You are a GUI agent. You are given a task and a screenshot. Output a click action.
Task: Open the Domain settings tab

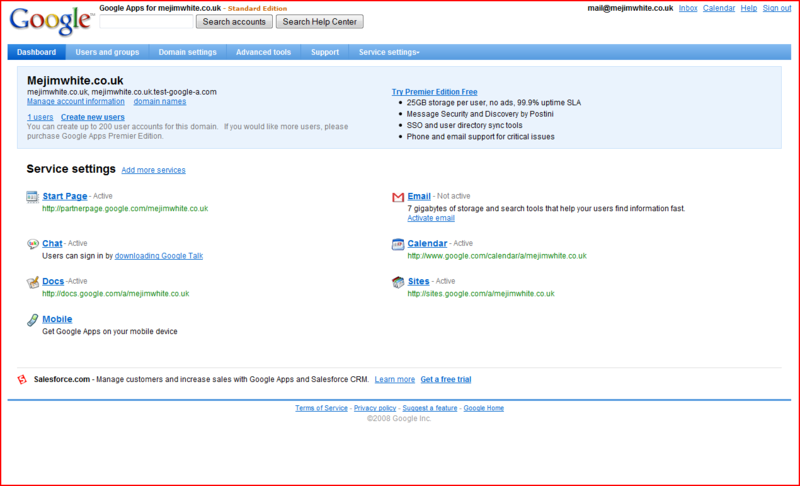(x=187, y=52)
